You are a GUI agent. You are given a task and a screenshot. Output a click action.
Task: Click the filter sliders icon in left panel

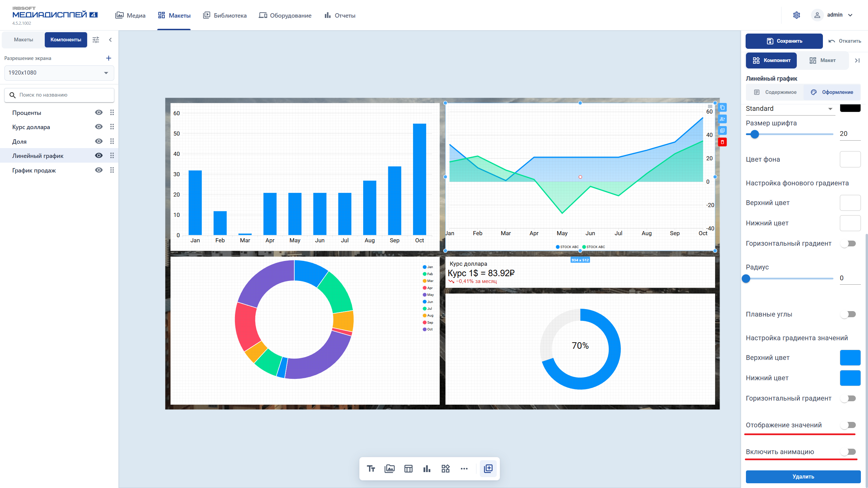pos(96,40)
